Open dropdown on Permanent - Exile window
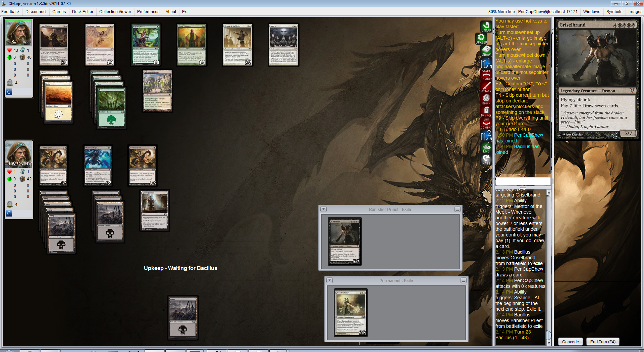The width and height of the screenshot is (644, 352). (330, 280)
